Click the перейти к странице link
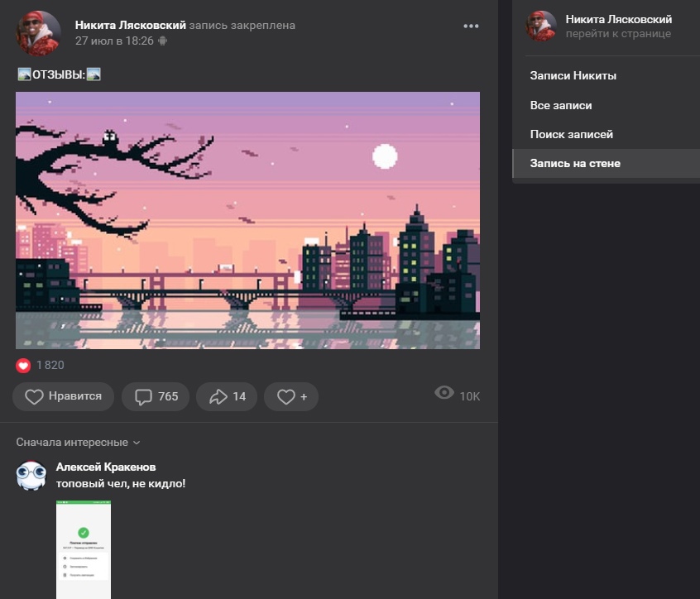Image resolution: width=700 pixels, height=599 pixels. (x=618, y=35)
